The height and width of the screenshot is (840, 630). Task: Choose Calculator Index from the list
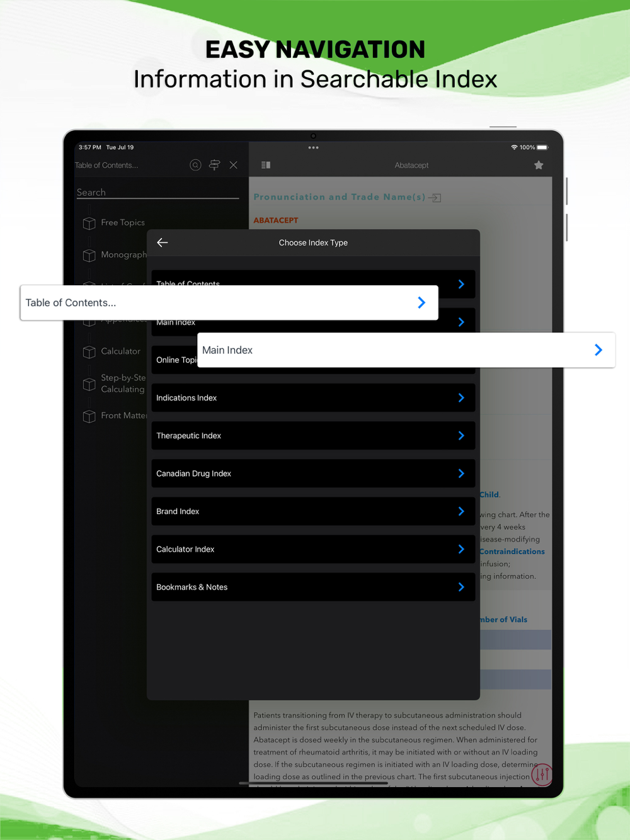click(x=313, y=549)
